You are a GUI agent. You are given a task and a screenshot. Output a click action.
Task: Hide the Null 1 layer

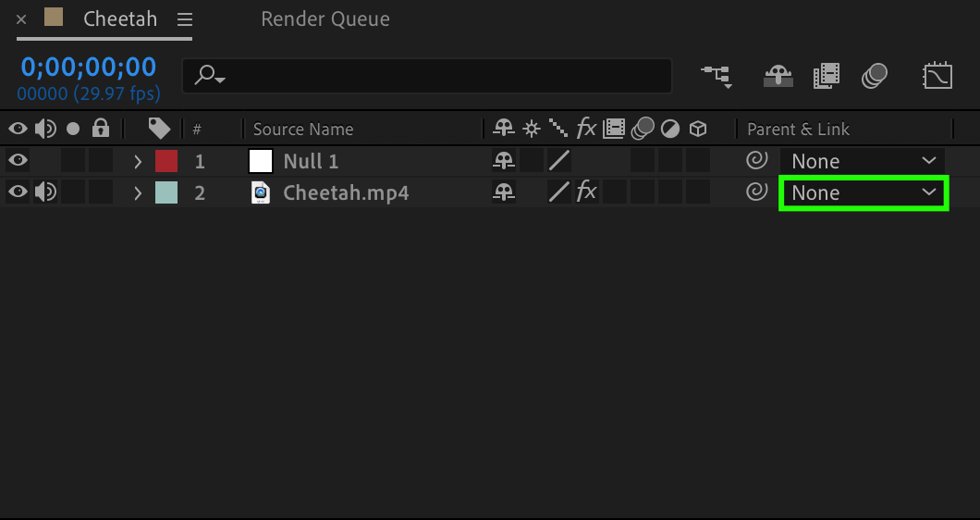[x=18, y=161]
